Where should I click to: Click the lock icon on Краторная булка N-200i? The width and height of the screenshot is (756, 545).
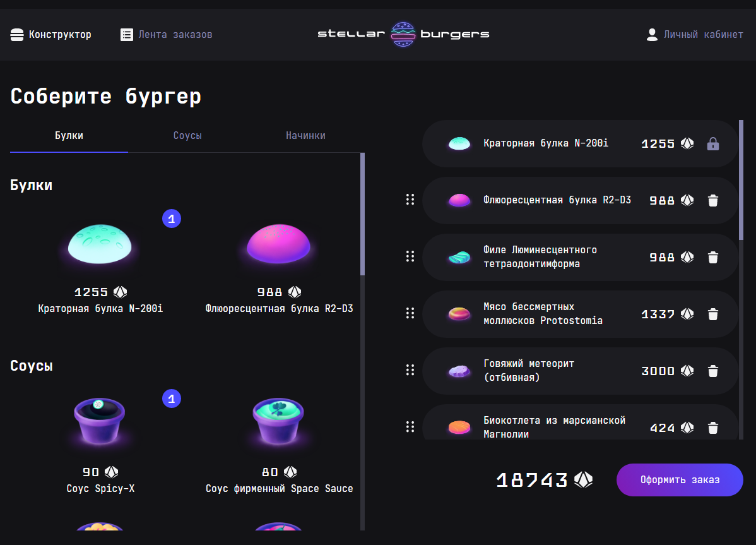[x=713, y=143]
